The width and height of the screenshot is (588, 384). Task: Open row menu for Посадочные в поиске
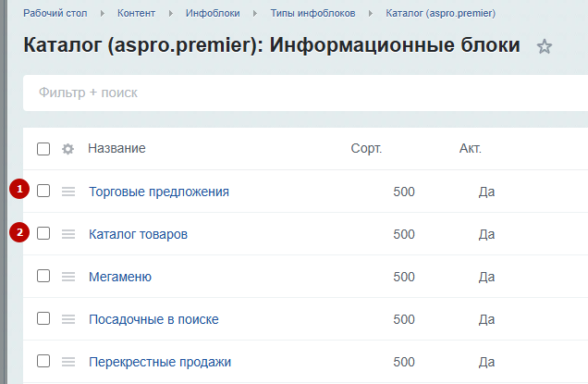pyautogui.click(x=68, y=319)
